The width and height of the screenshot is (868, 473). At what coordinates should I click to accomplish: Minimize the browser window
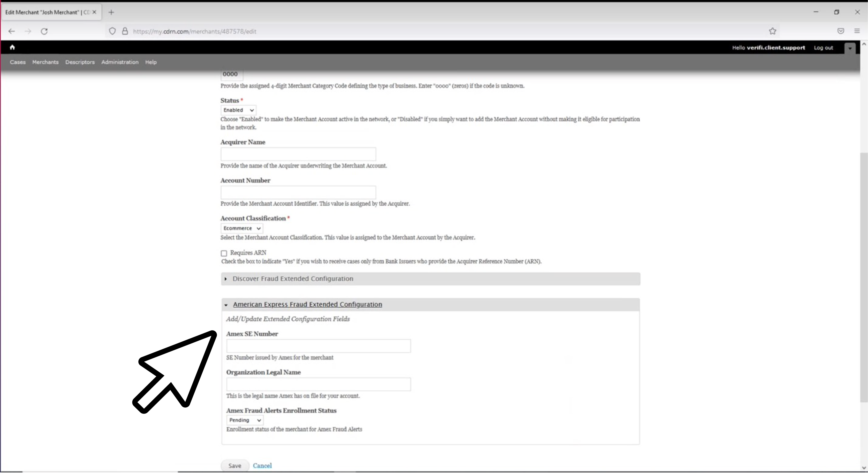(816, 12)
